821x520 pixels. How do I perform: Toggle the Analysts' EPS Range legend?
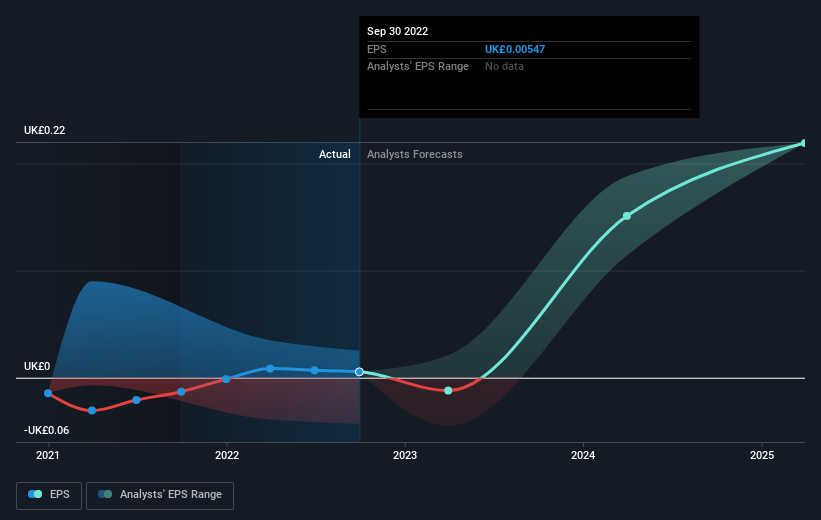(160, 495)
